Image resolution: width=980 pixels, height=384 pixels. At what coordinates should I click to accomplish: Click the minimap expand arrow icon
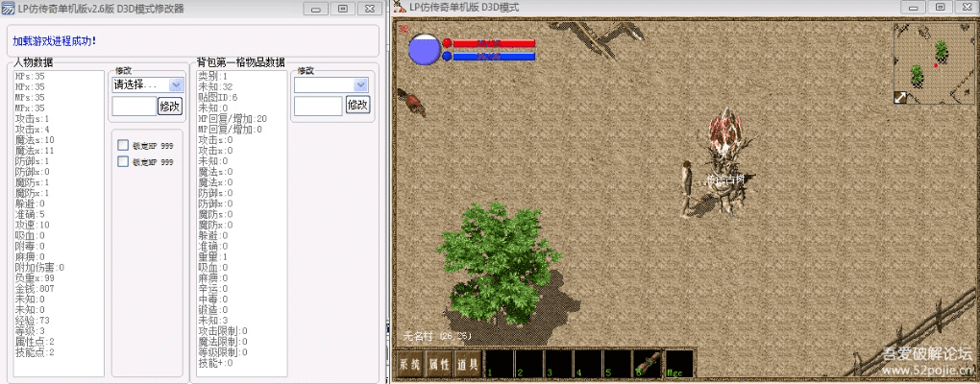pyautogui.click(x=900, y=97)
